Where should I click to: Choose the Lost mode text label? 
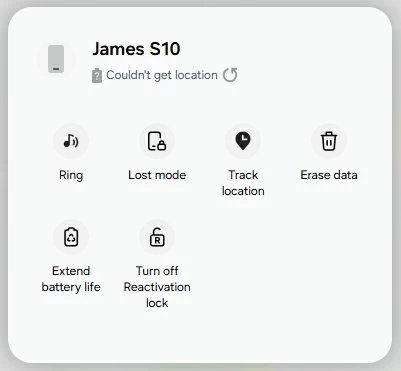(x=157, y=175)
